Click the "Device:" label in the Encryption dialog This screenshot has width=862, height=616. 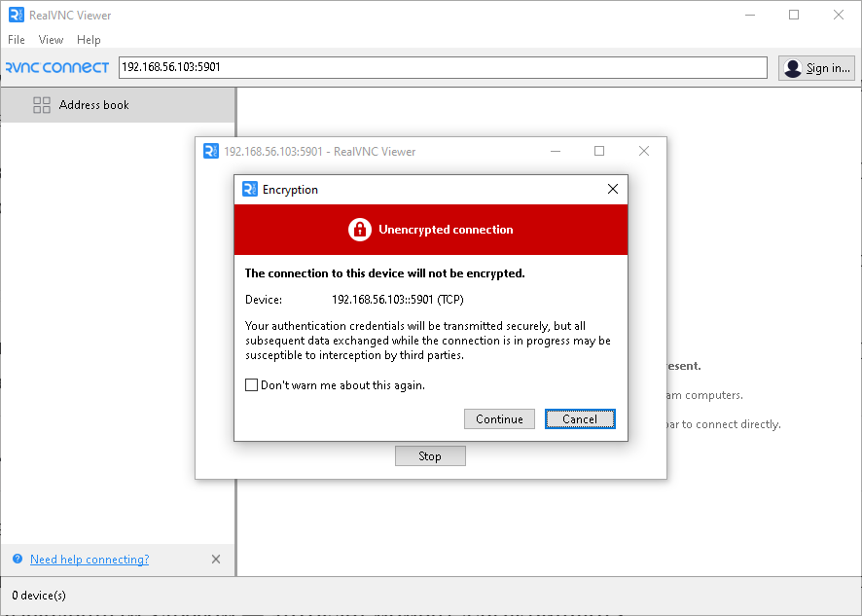tap(264, 300)
